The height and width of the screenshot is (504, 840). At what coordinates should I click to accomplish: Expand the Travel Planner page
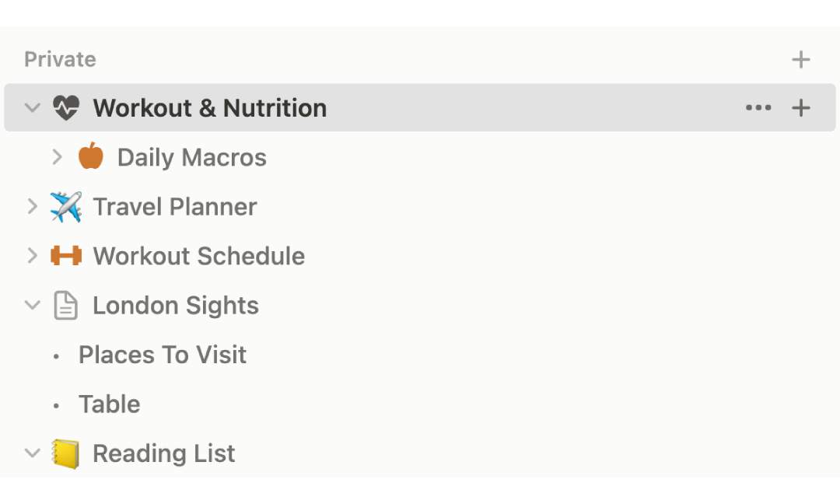pos(32,207)
